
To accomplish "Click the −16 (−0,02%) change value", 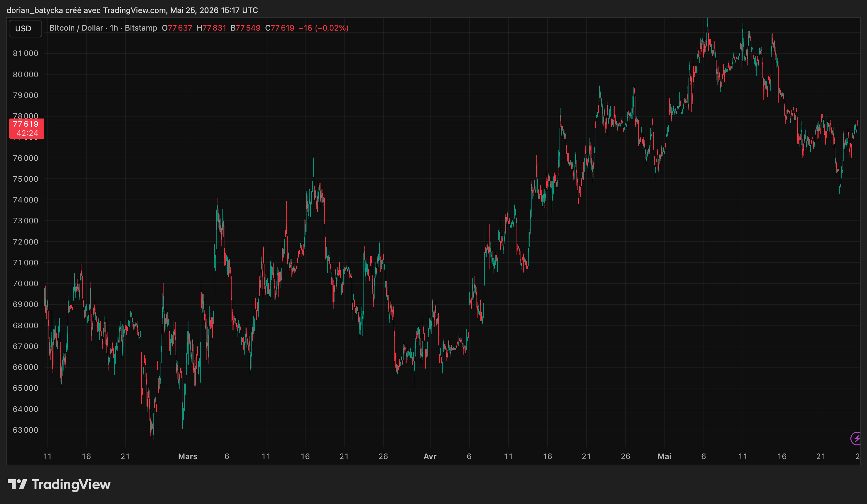I will click(x=324, y=28).
